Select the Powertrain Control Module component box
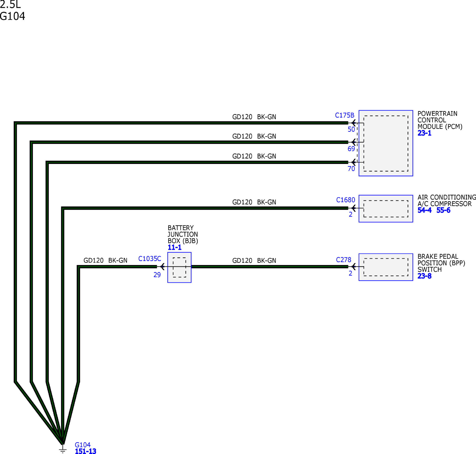Viewport: 476px width, 454px height. click(x=385, y=143)
